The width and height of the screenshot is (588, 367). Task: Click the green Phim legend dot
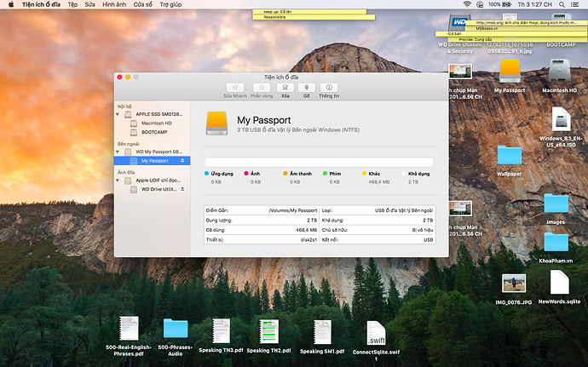click(x=326, y=173)
